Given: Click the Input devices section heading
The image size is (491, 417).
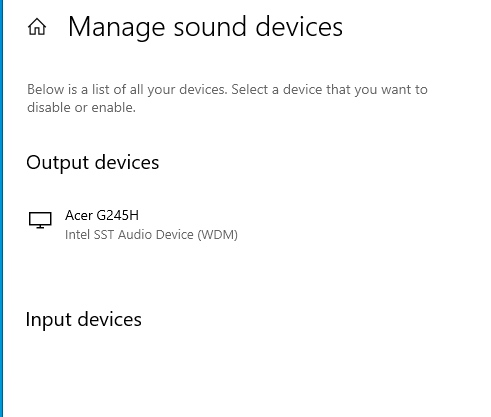Looking at the screenshot, I should (x=84, y=320).
